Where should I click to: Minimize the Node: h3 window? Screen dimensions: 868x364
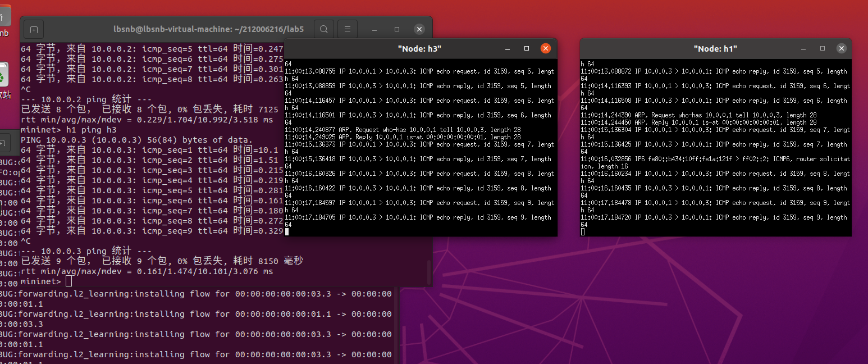tap(508, 49)
